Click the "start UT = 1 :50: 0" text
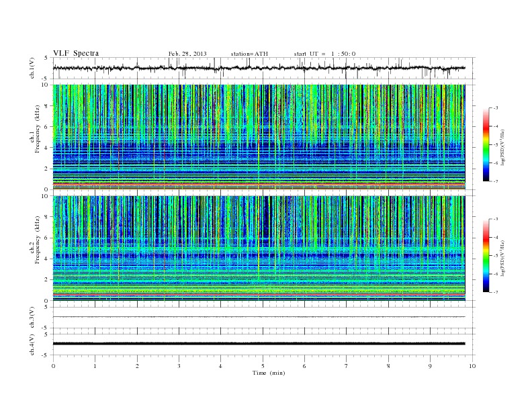Image resolution: width=532 pixels, height=411 pixels. pyautogui.click(x=324, y=54)
